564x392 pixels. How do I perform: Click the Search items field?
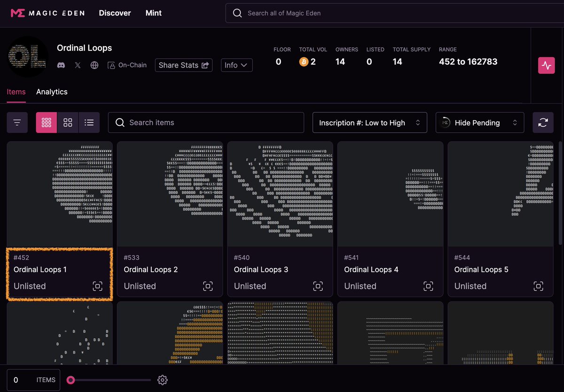[206, 123]
